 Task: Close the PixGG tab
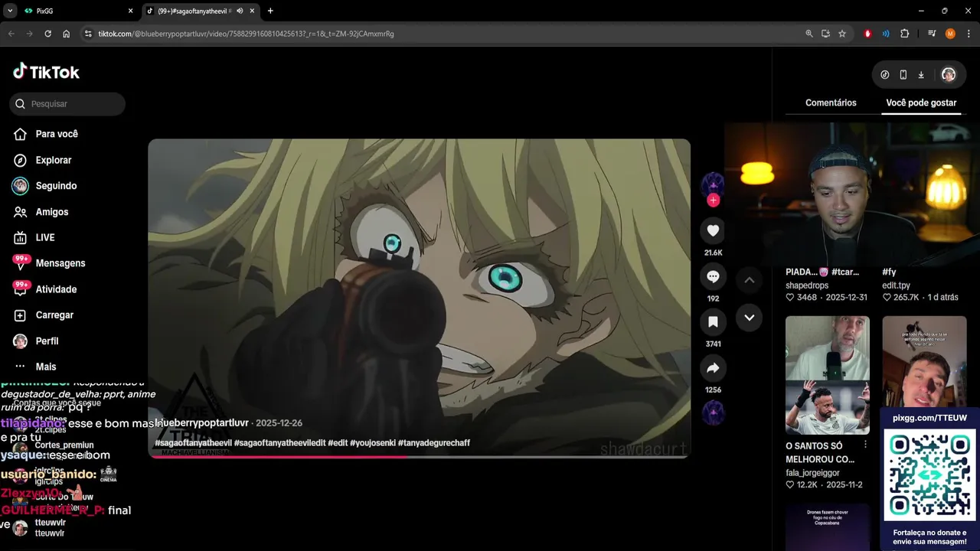point(130,11)
